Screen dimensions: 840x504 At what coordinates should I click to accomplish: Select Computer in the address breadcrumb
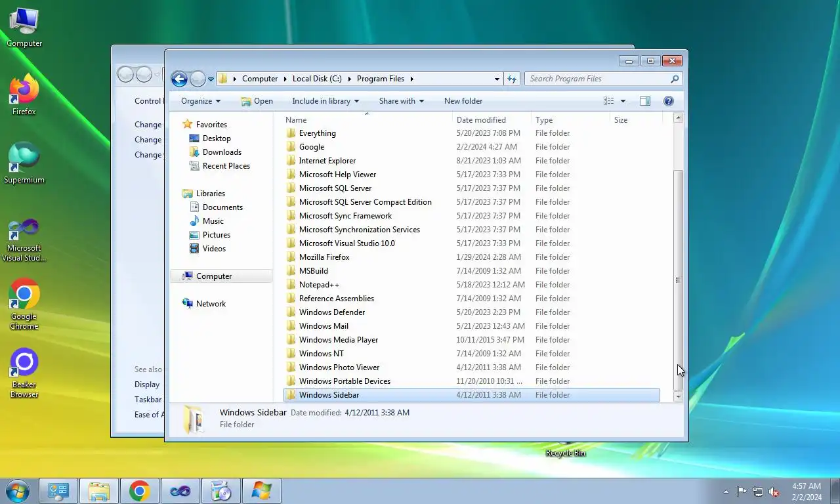point(260,79)
